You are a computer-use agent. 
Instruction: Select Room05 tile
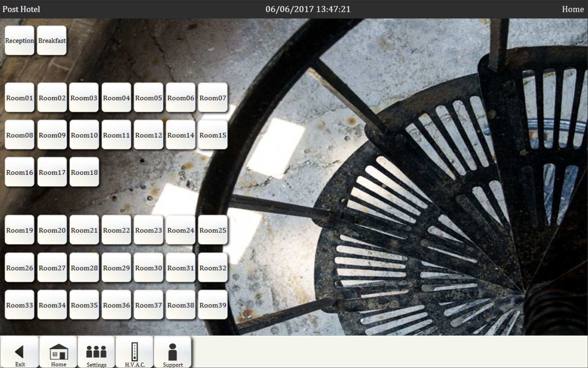tap(148, 98)
